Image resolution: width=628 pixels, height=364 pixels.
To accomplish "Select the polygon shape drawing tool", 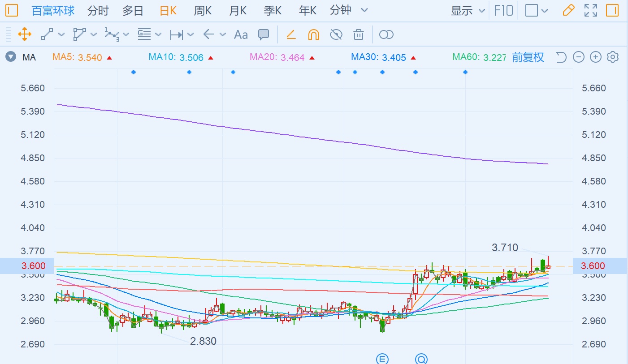I will point(79,34).
